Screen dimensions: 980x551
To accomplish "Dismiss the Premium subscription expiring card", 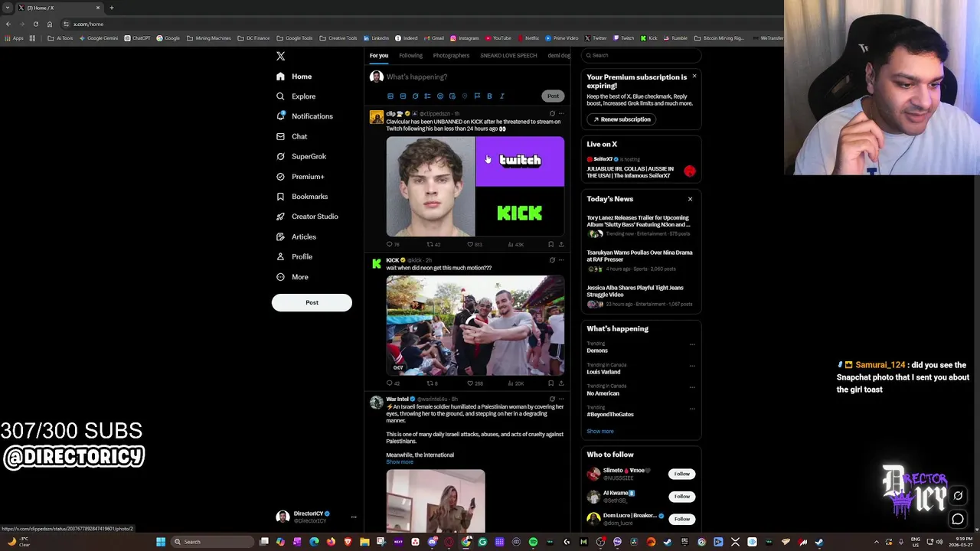I will click(694, 76).
